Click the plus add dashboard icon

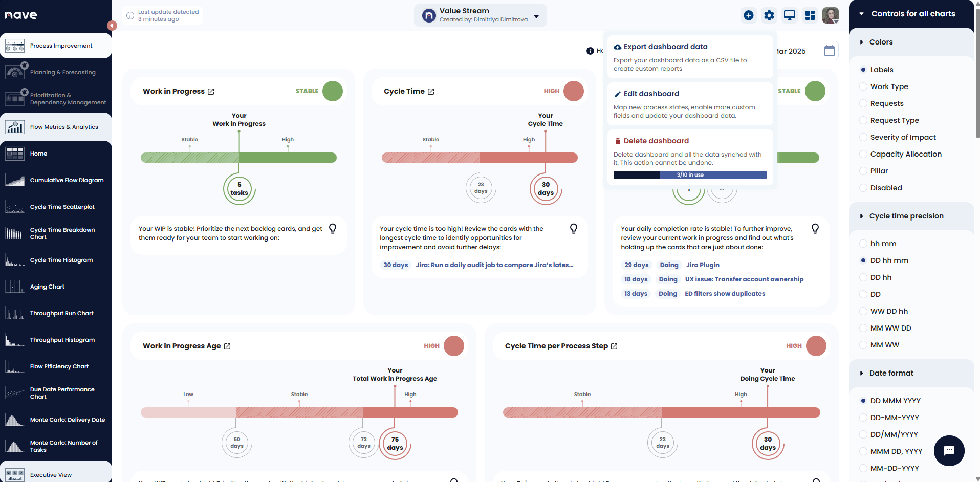coord(748,15)
